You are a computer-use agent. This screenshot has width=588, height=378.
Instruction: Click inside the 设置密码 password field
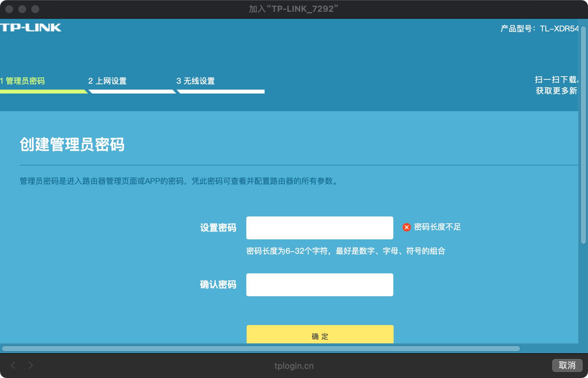(x=319, y=227)
